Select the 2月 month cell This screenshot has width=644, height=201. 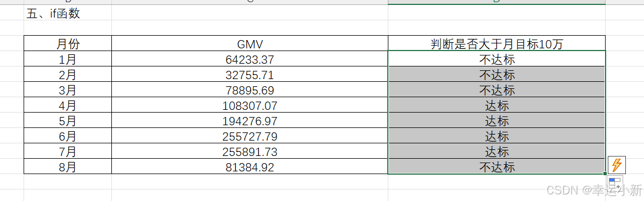pyautogui.click(x=68, y=74)
